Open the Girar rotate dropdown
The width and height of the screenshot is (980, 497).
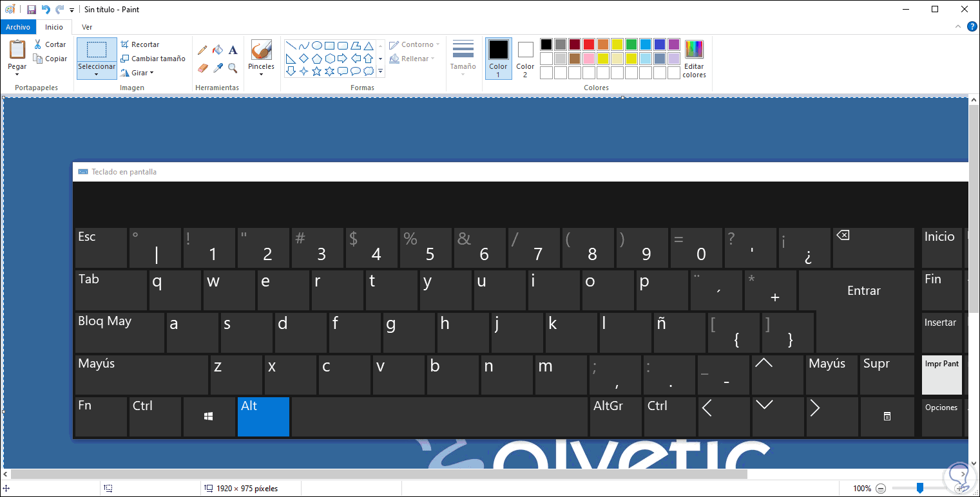click(x=137, y=73)
